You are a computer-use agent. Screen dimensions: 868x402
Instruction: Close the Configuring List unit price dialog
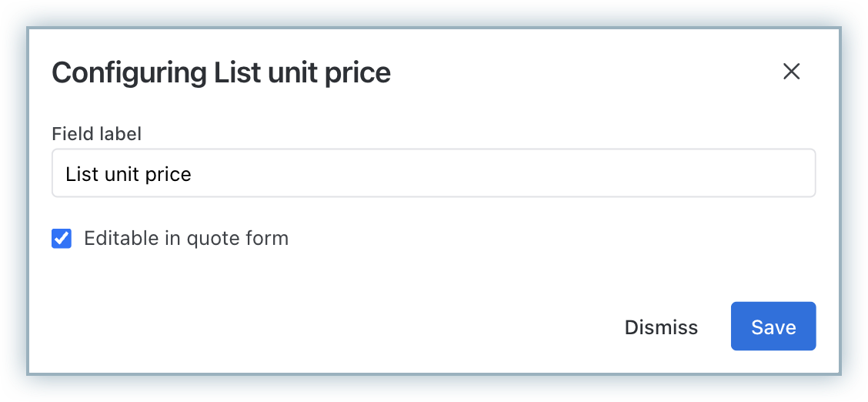click(x=791, y=72)
